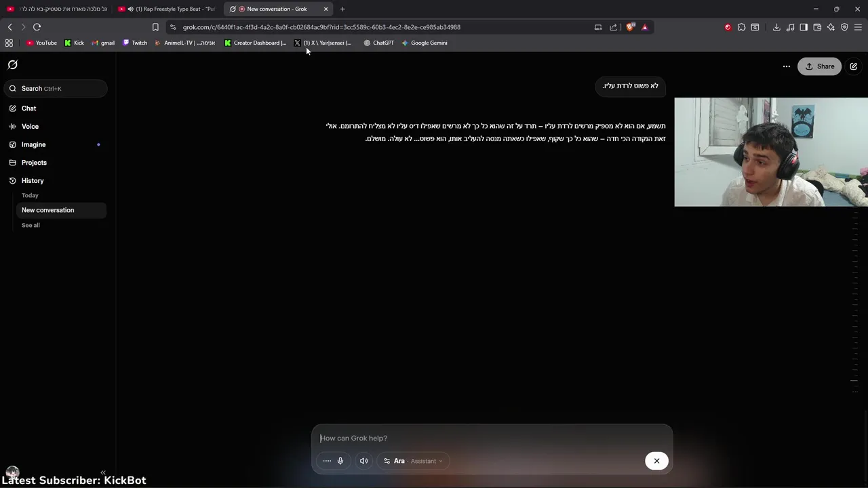Open the media control music note icon

(790, 27)
